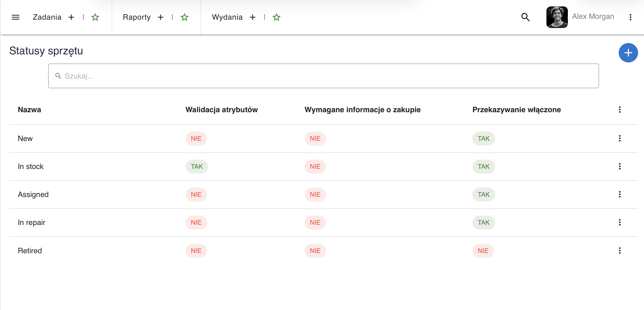Open actions menu for the New row
The image size is (644, 310).
point(620,138)
